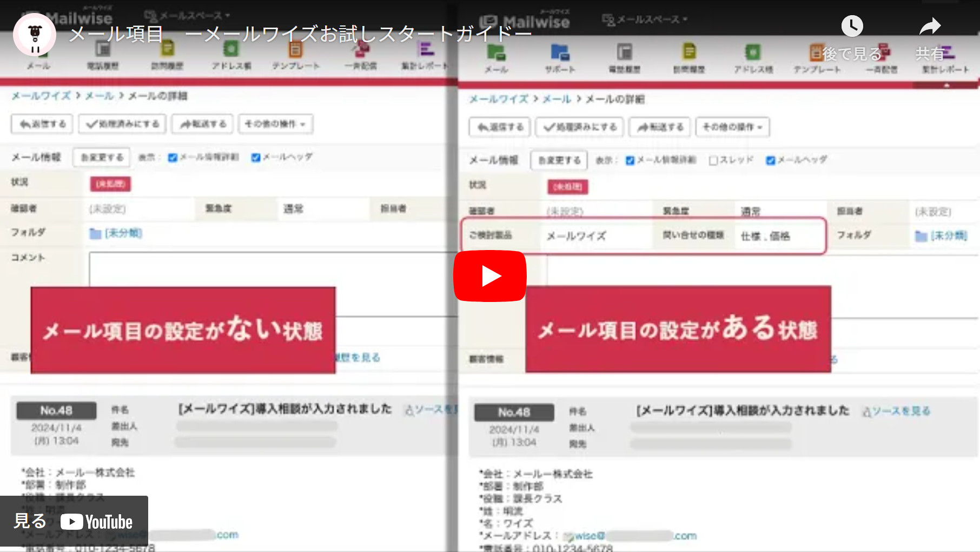Play the YouTube video
This screenshot has width=980, height=552.
pos(489,276)
